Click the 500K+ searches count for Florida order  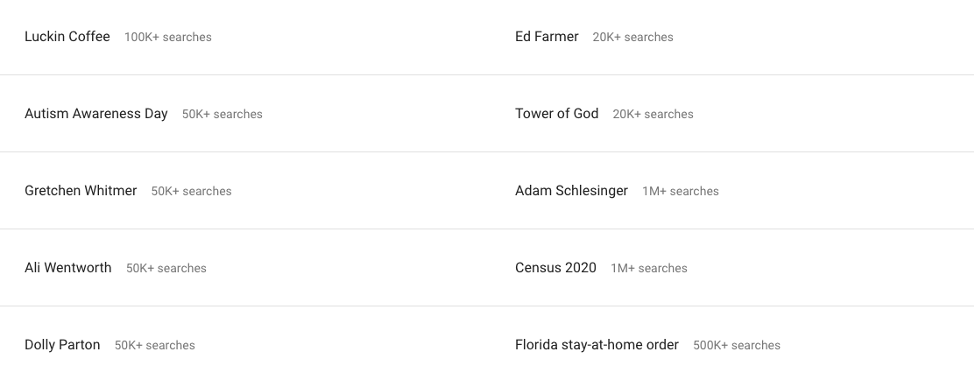click(737, 345)
